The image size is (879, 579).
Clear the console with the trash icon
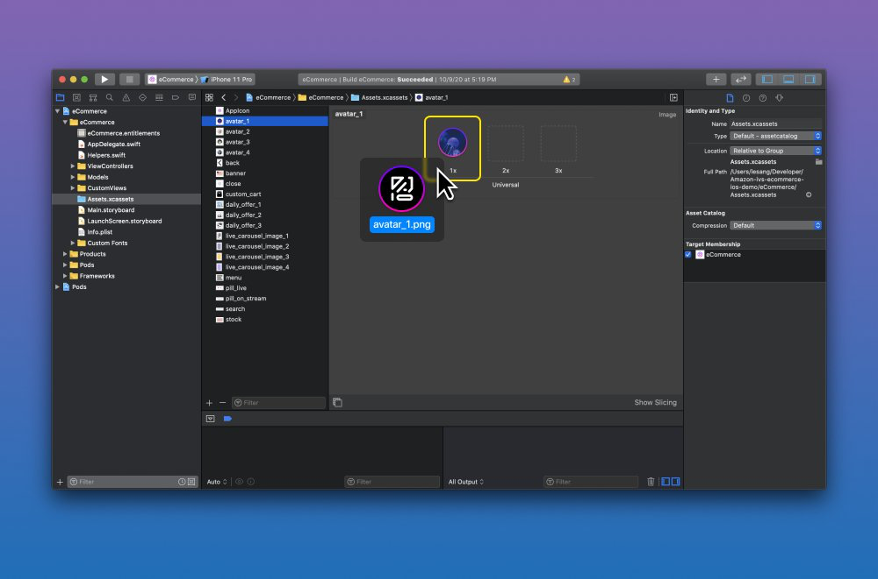651,482
